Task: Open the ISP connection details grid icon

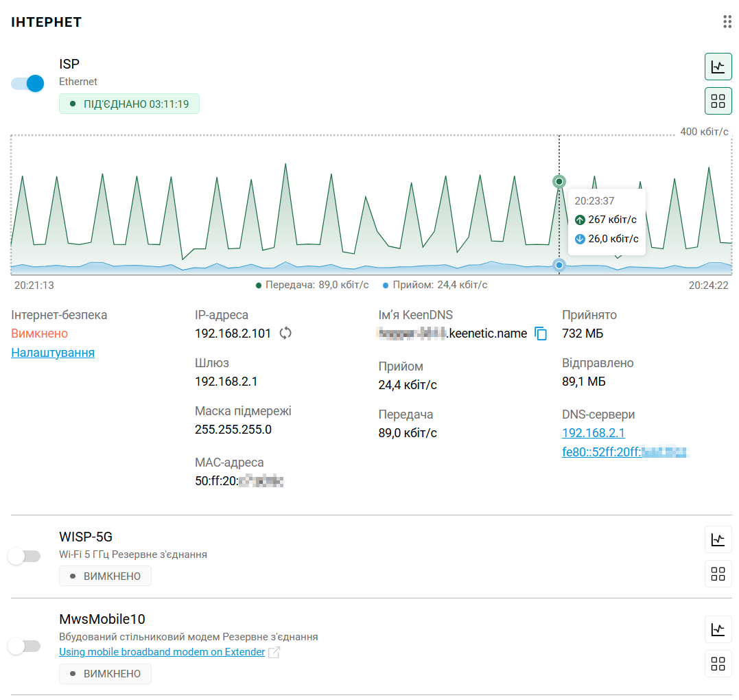Action: (718, 101)
